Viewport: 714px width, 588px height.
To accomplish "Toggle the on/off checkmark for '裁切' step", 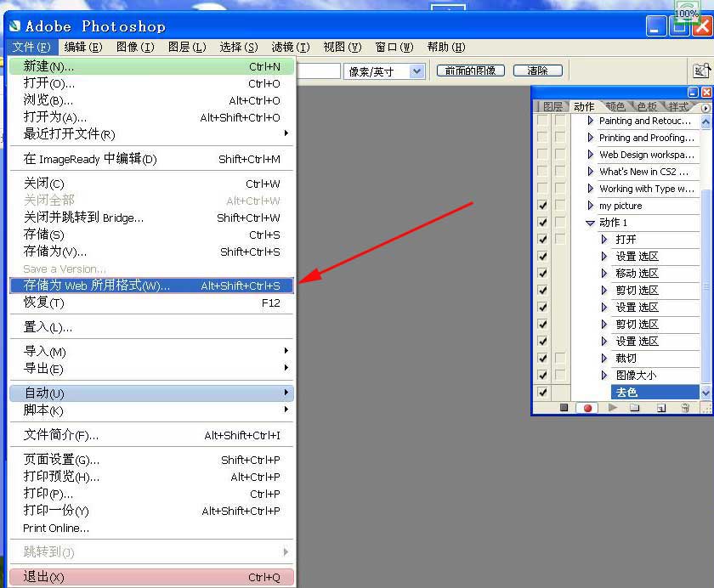I will point(542,359).
